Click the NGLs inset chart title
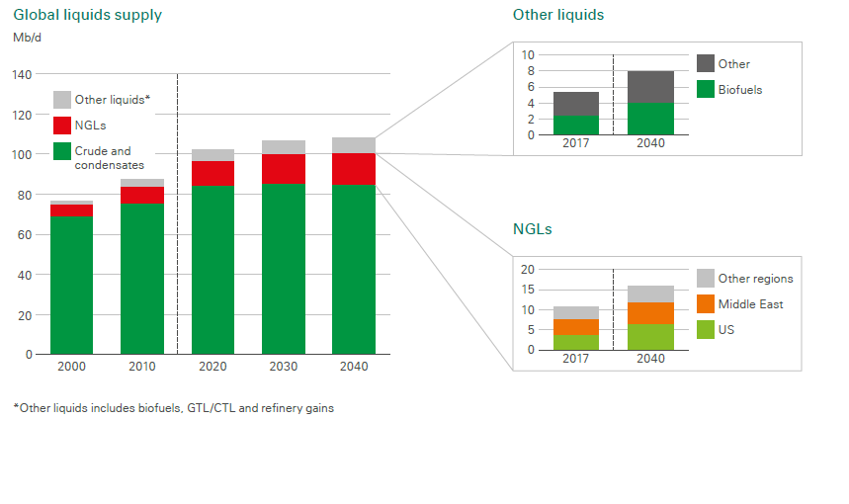This screenshot has width=849, height=504. click(x=532, y=228)
